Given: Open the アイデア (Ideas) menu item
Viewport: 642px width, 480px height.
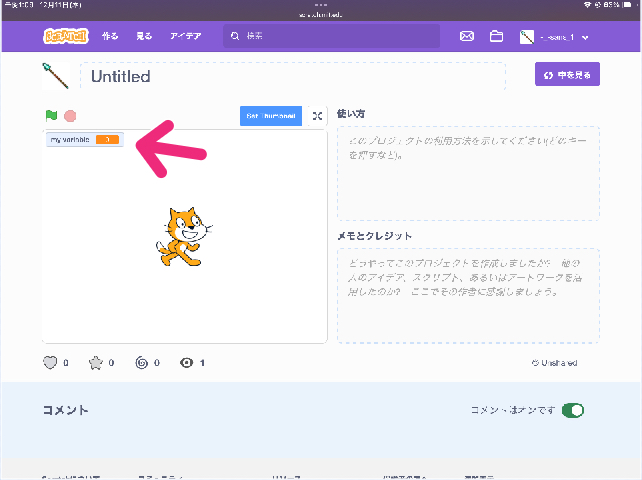Looking at the screenshot, I should pos(185,36).
